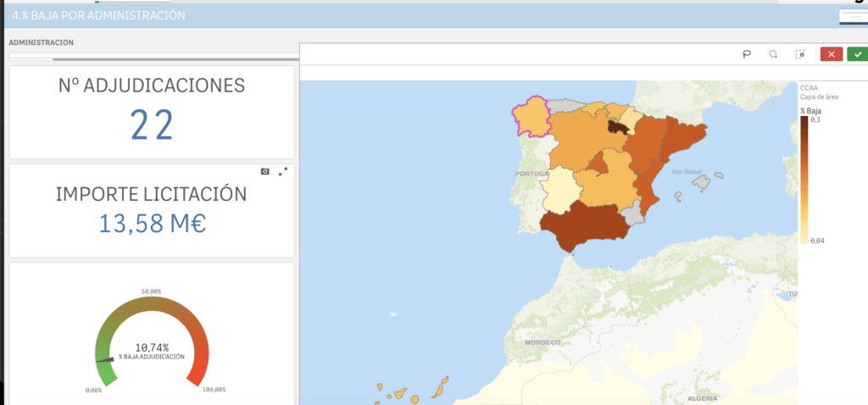Expand the Importe Licitación panel to fullscreen
868x405 pixels.
(283, 172)
